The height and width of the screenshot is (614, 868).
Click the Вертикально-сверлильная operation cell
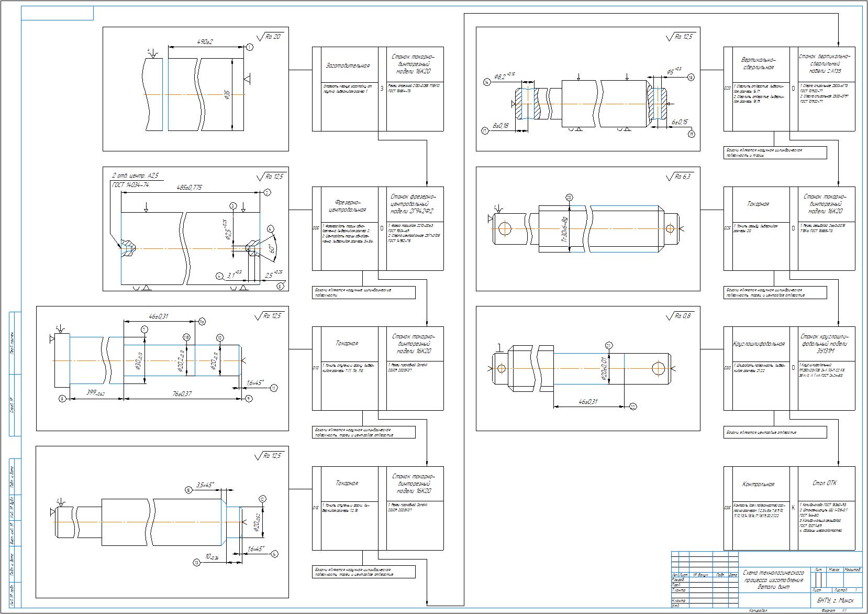[x=758, y=63]
